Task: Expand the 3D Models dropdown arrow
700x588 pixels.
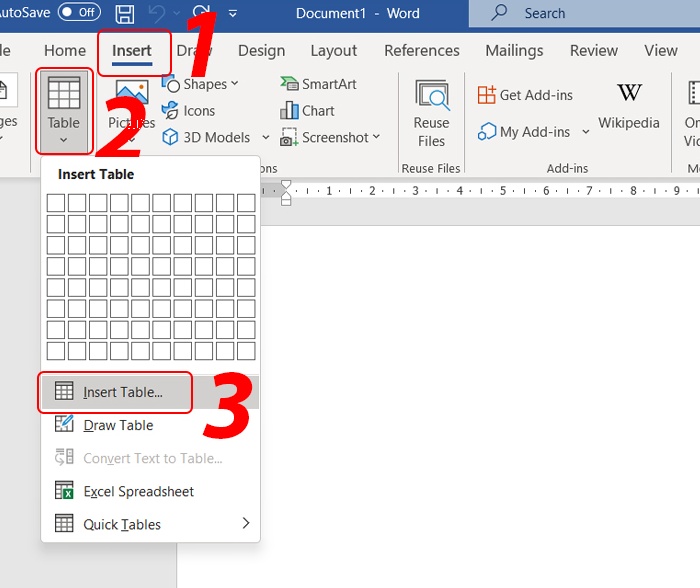Action: click(x=266, y=137)
